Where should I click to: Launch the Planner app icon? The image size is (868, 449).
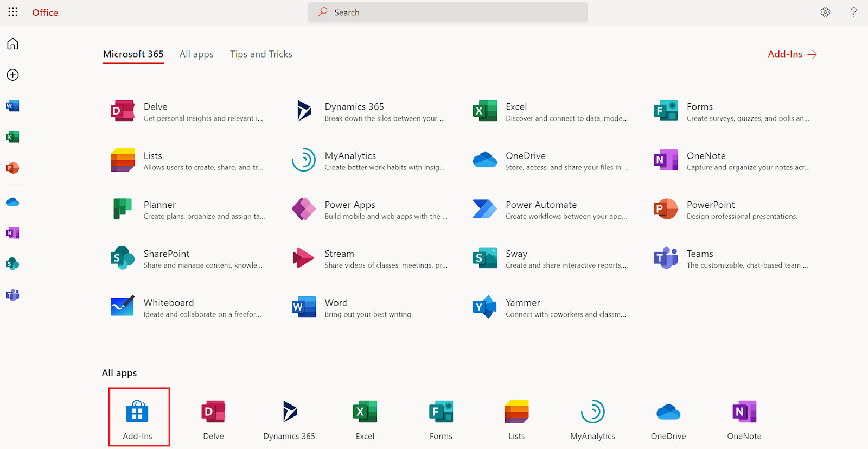pyautogui.click(x=123, y=208)
